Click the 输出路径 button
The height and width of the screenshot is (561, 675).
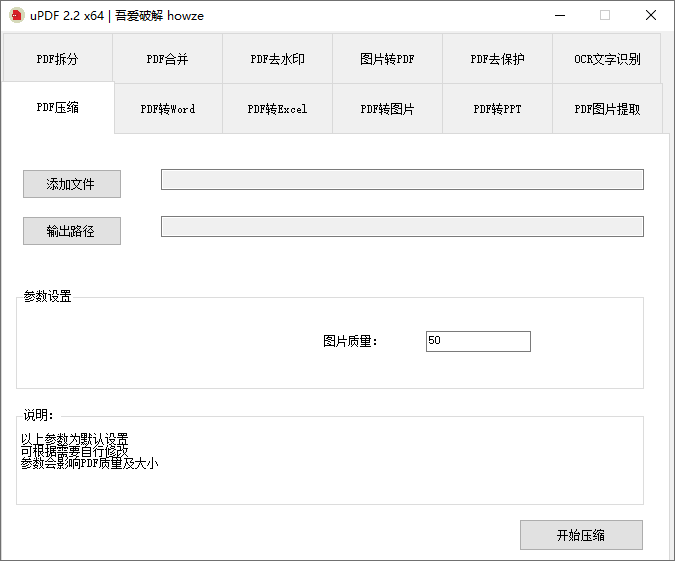[72, 231]
